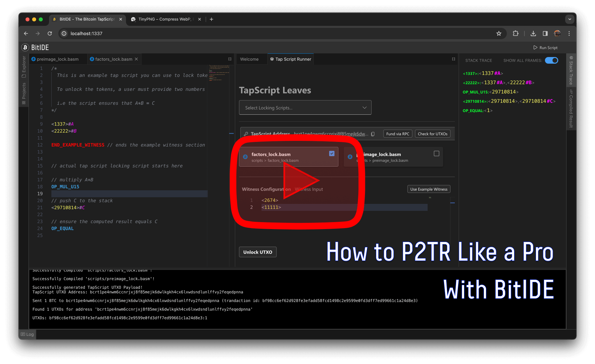Expand the browser tab search chevron
The width and height of the screenshot is (595, 364).
pyautogui.click(x=570, y=19)
